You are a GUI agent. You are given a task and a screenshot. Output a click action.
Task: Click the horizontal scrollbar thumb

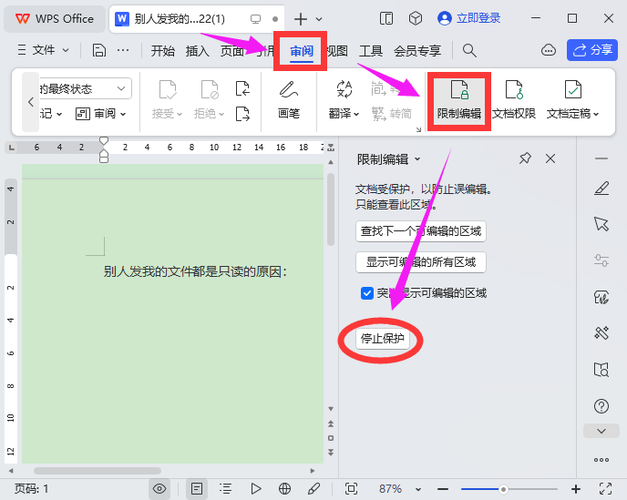(97, 471)
